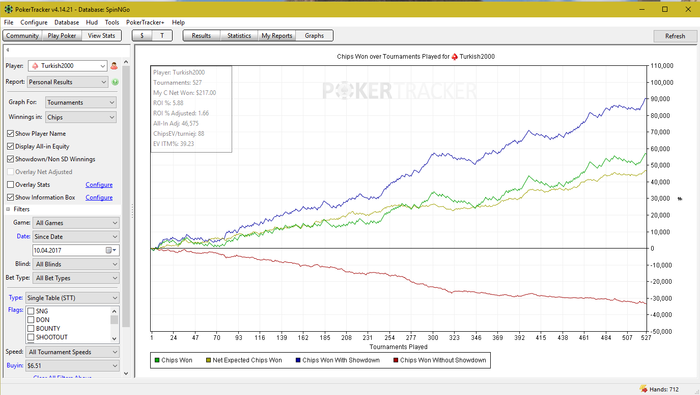
Task: Open the Date Since Date dropdown
Action: [76, 237]
